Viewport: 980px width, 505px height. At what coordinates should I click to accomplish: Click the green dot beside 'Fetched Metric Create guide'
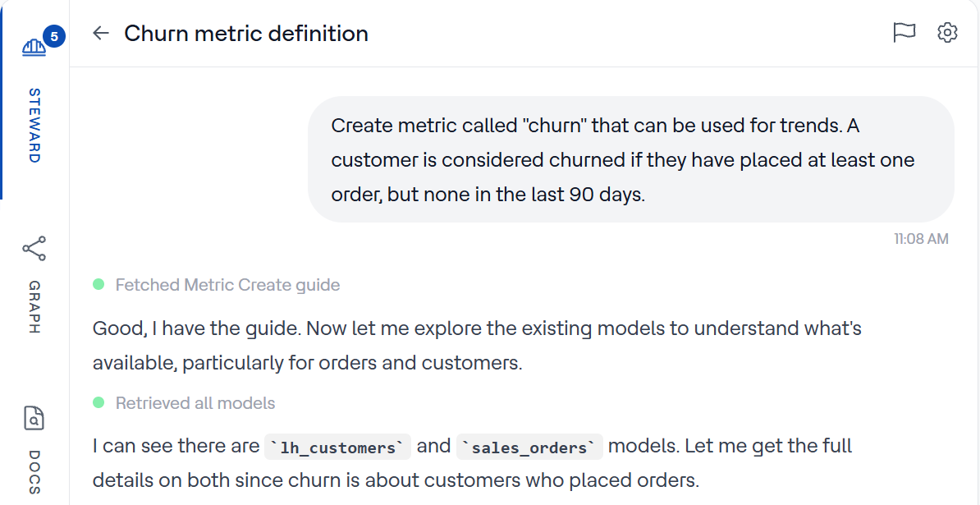point(98,285)
